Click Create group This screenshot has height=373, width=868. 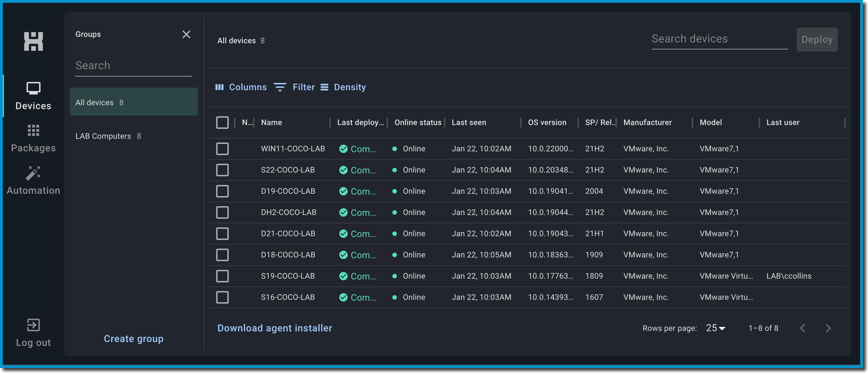(133, 339)
